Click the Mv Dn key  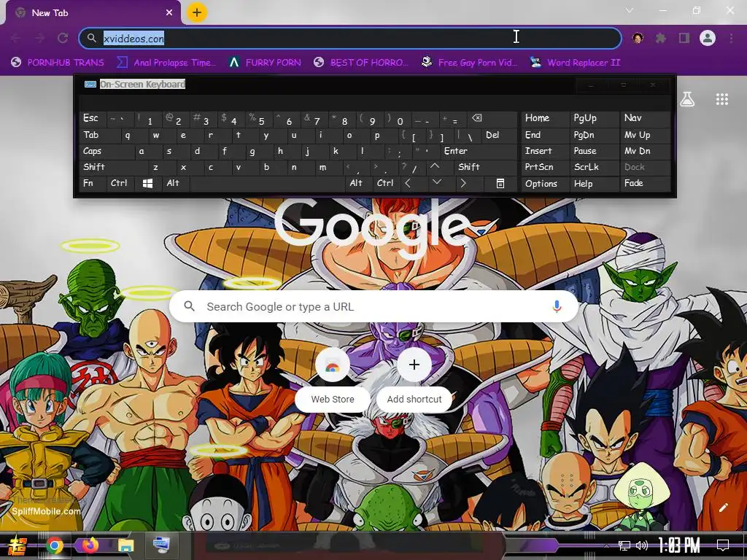[x=645, y=151]
